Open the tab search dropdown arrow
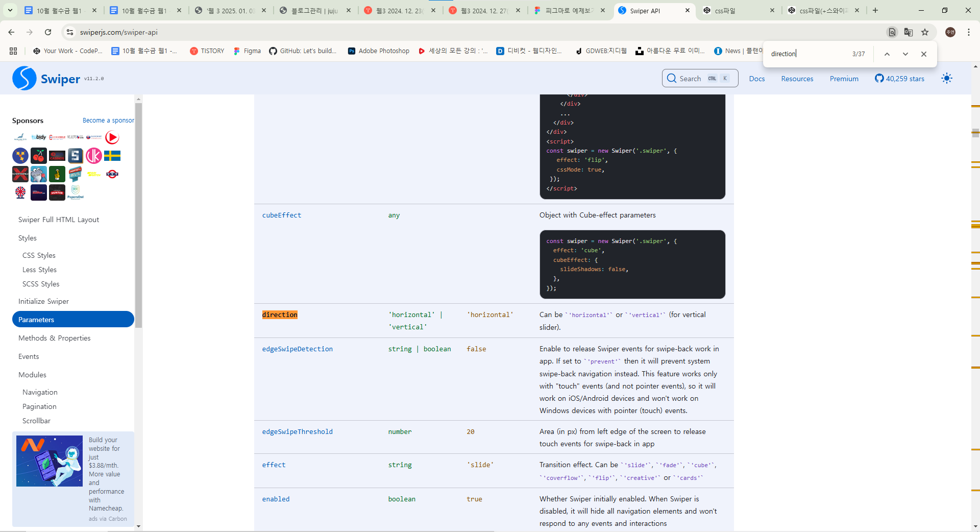The width and height of the screenshot is (980, 532). tap(10, 10)
